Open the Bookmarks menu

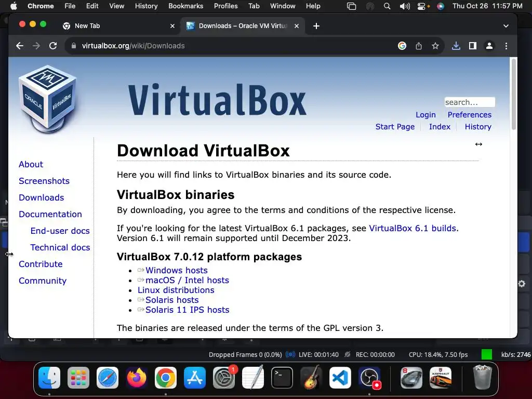pos(185,6)
